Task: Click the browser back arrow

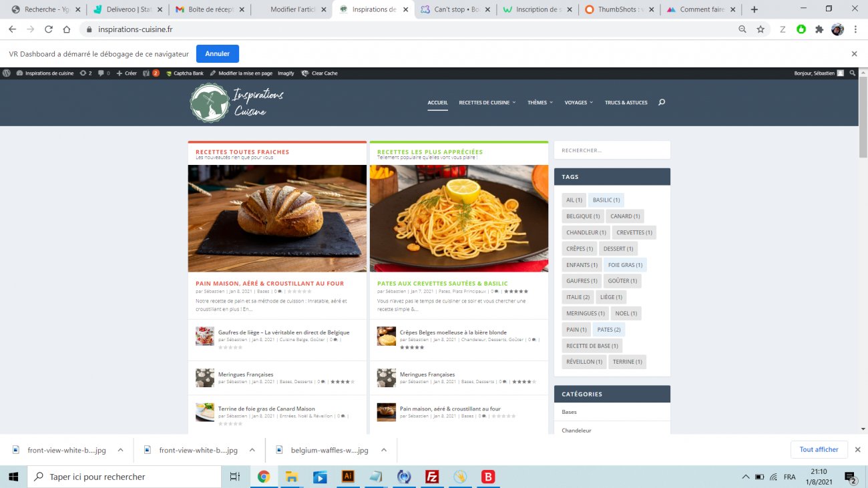Action: tap(12, 29)
